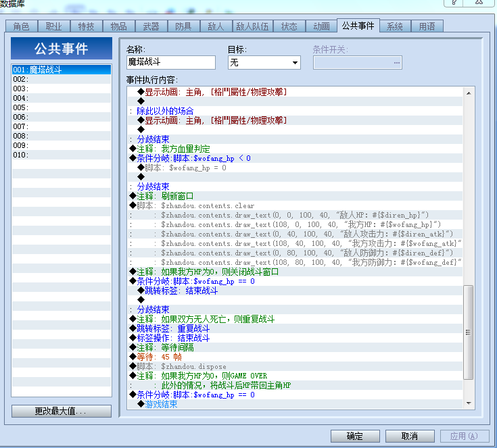Viewport: 497px width, 448px height.
Task: Switch to the 敌人 tab
Action: [x=216, y=26]
